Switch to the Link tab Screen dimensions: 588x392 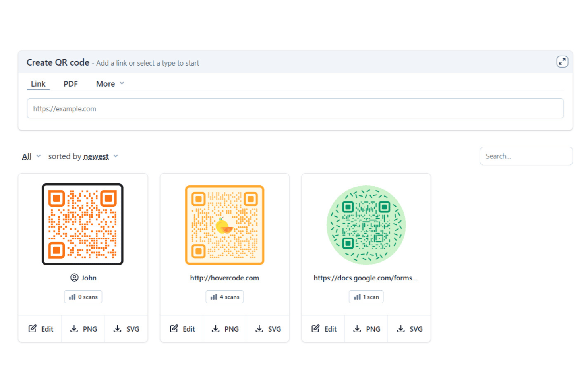point(38,84)
